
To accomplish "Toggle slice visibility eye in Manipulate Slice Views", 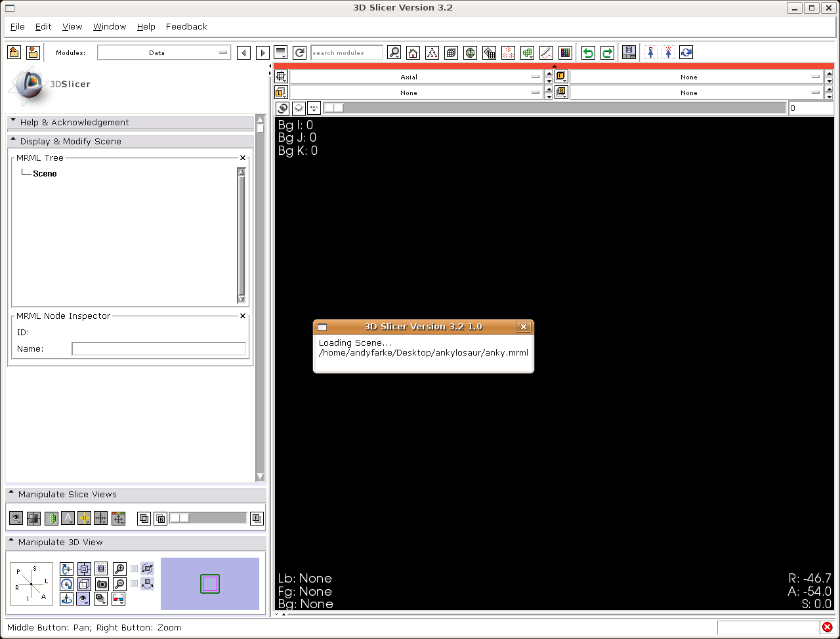I will tap(16, 518).
